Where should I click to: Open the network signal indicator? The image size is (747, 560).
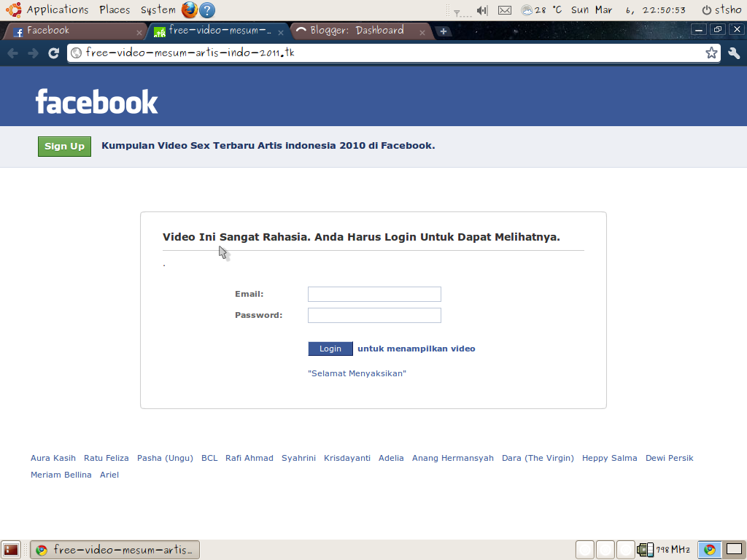click(461, 12)
